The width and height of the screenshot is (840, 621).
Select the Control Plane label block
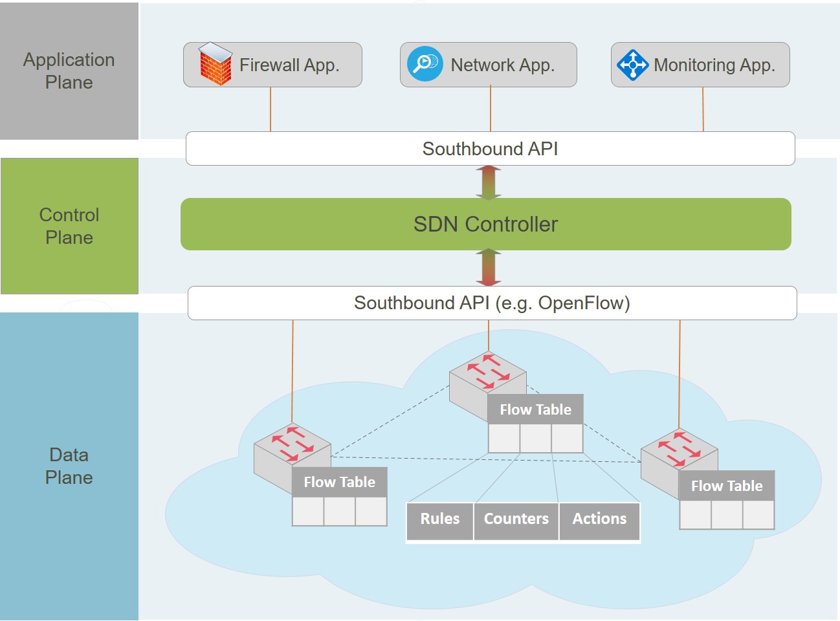click(69, 226)
